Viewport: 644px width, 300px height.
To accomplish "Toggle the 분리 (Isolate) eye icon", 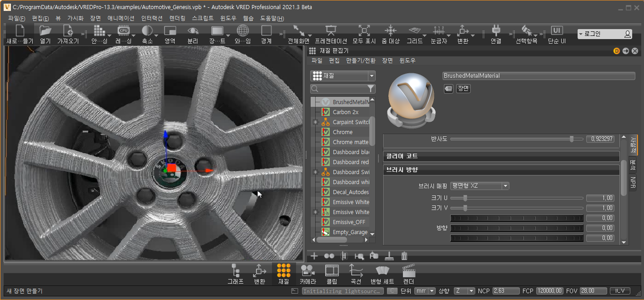I will [x=193, y=30].
